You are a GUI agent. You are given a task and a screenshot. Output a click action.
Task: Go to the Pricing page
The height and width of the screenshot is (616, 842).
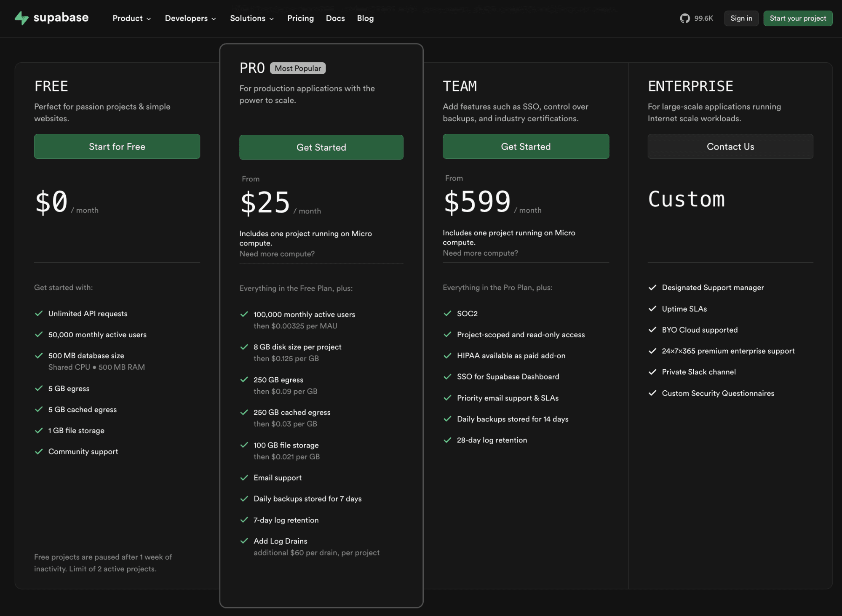pyautogui.click(x=300, y=18)
